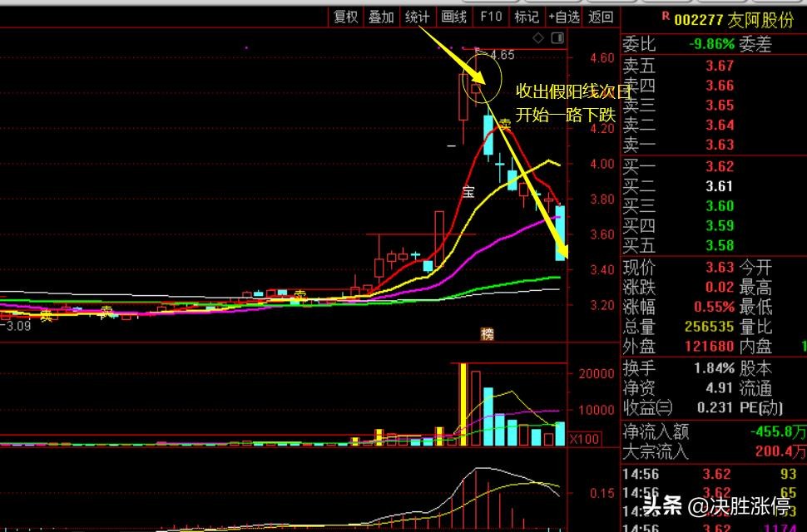Click the 宝 marker beside the candlesticks

click(468, 193)
